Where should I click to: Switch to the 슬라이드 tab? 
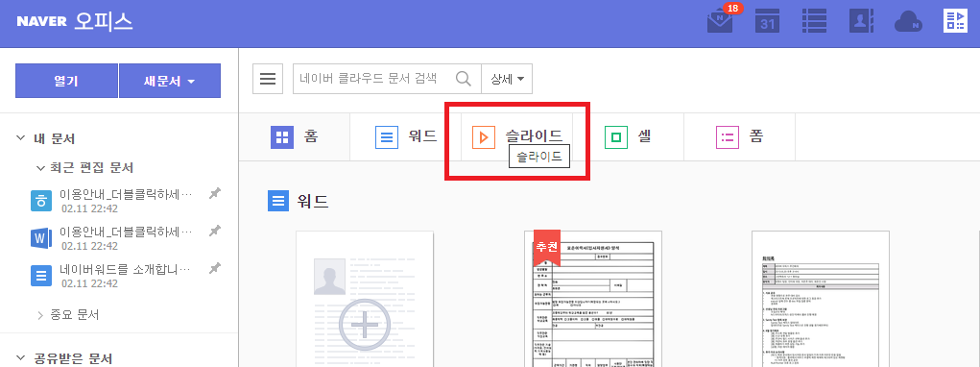point(516,136)
